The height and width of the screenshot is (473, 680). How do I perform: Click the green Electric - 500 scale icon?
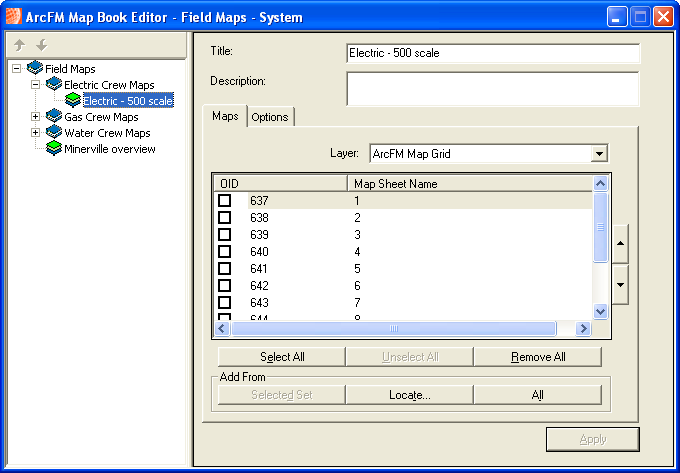73,100
